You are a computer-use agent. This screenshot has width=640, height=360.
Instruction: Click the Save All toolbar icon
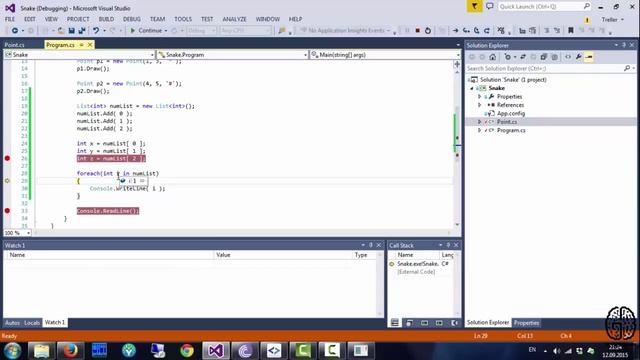click(x=82, y=31)
